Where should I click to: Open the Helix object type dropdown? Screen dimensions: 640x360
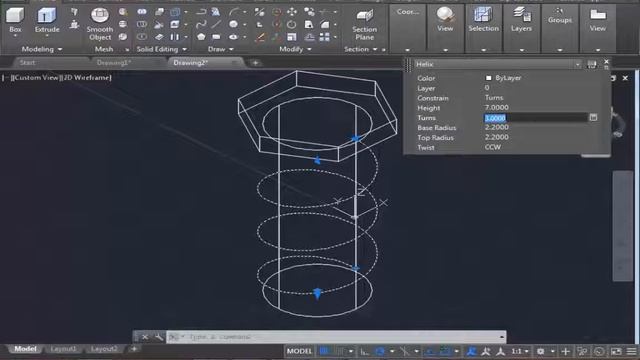point(578,64)
